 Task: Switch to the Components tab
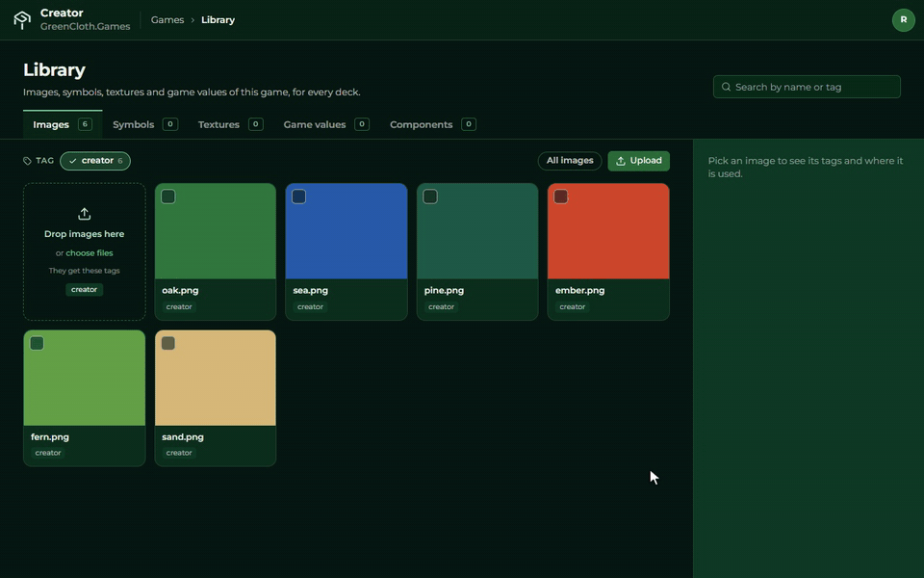432,124
